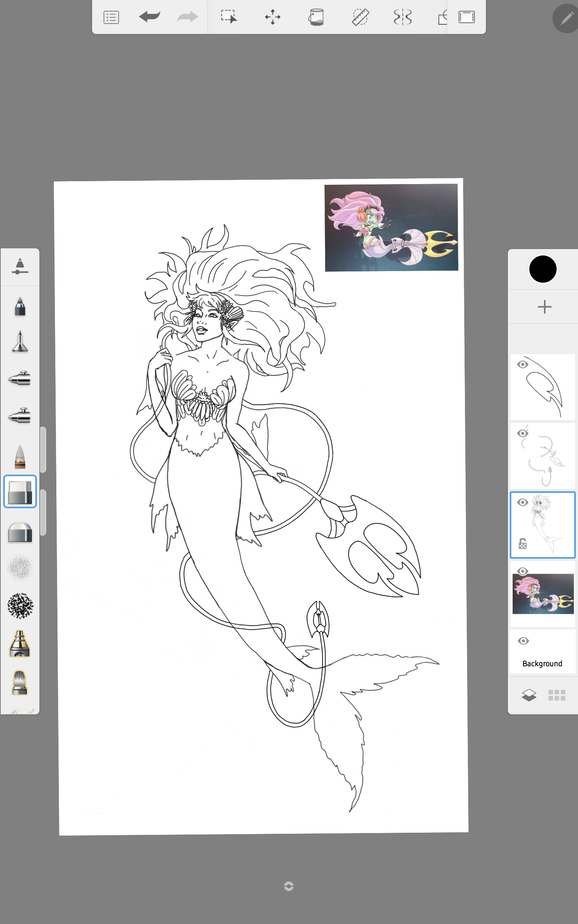Select the highlighted hard eraser
Image resolution: width=578 pixels, height=924 pixels.
(20, 492)
